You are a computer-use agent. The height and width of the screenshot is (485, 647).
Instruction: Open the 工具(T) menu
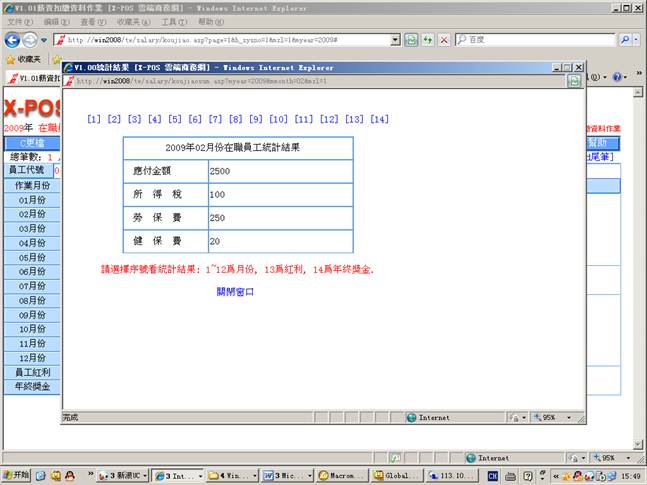(x=173, y=21)
